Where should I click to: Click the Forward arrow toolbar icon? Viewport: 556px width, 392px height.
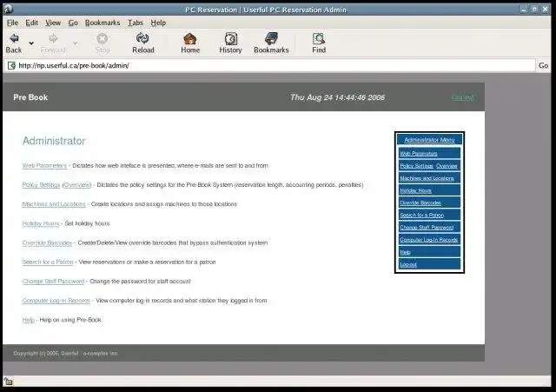(x=53, y=38)
